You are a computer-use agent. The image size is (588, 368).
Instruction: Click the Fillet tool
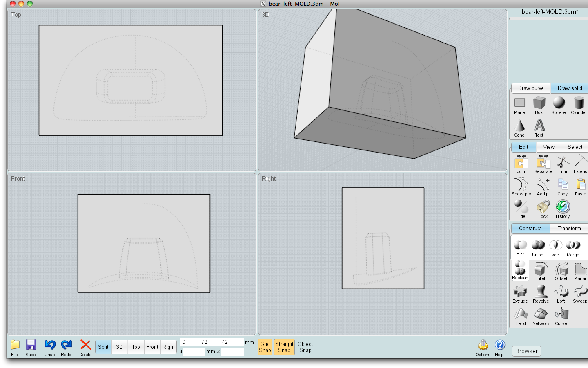click(541, 272)
